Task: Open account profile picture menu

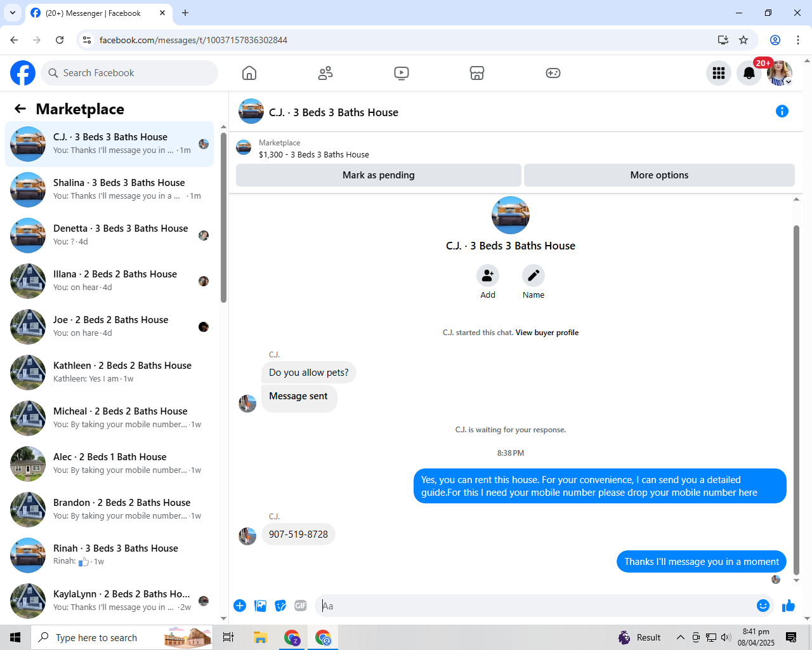Action: click(x=780, y=73)
